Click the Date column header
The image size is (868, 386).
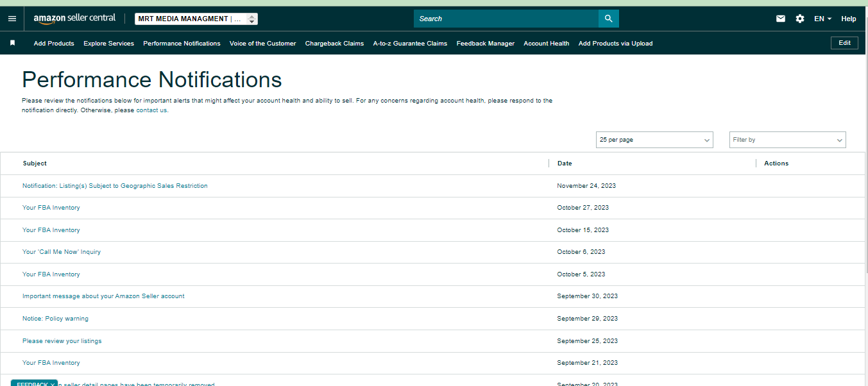tap(565, 164)
